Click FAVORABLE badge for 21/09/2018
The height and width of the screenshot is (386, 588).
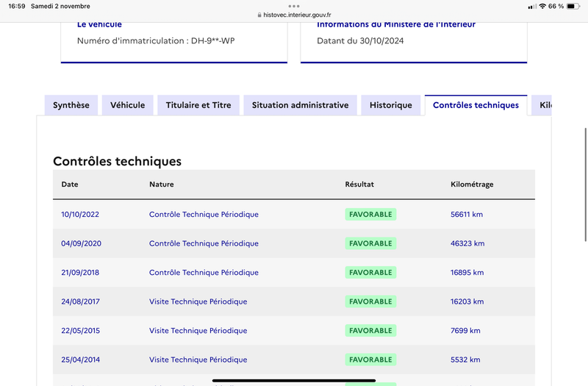coord(370,272)
